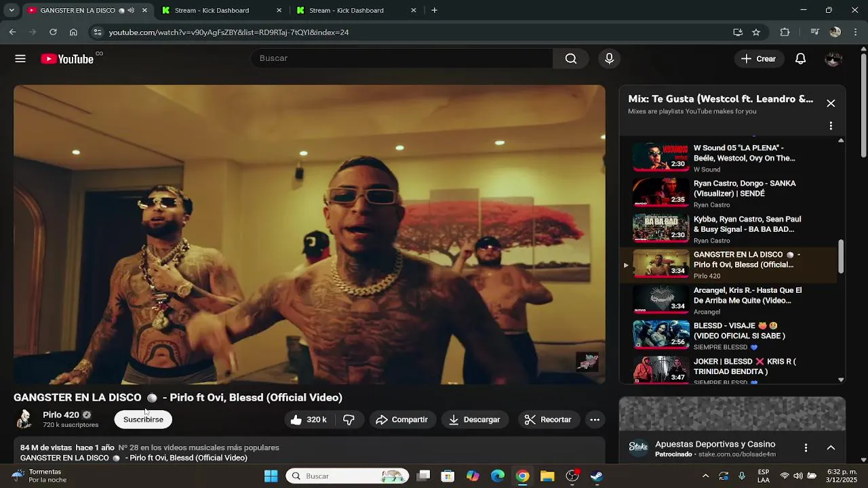This screenshot has height=488, width=868.
Task: Open the notifications bell
Action: tap(800, 59)
